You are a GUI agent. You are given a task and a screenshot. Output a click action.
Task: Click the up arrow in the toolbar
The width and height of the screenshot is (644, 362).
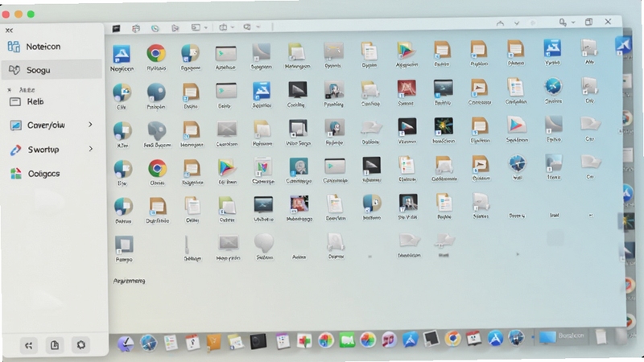click(500, 23)
